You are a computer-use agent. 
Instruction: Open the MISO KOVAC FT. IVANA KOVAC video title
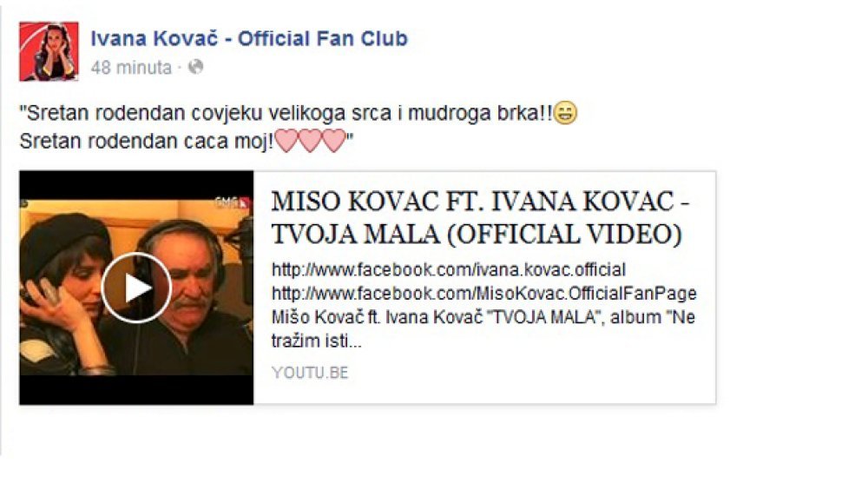[x=480, y=217]
